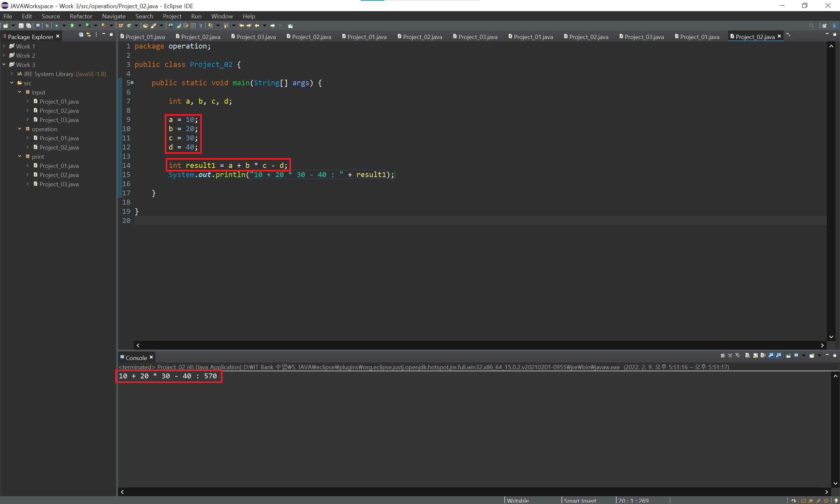840x504 pixels.
Task: Click the Pin Console icon
Action: 788,355
